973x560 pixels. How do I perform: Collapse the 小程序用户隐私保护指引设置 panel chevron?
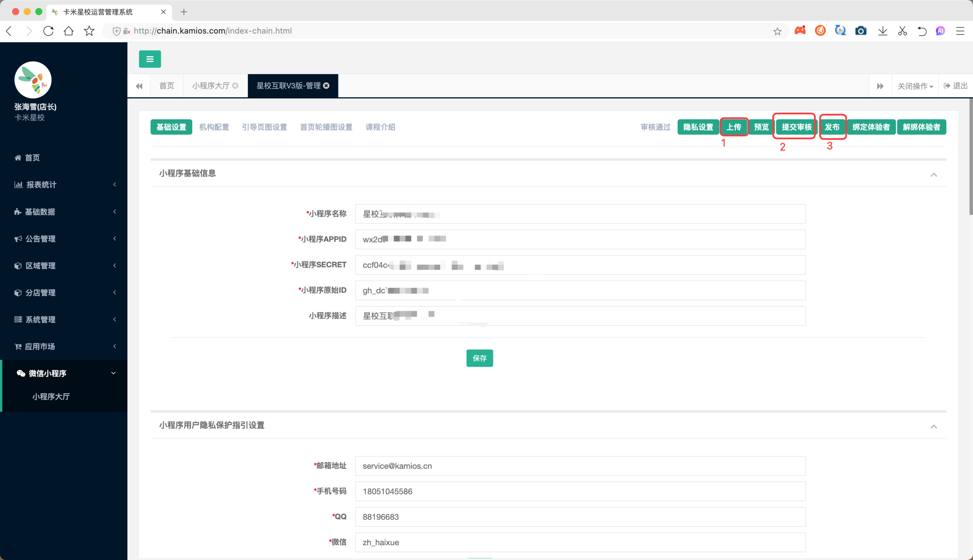pyautogui.click(x=933, y=427)
